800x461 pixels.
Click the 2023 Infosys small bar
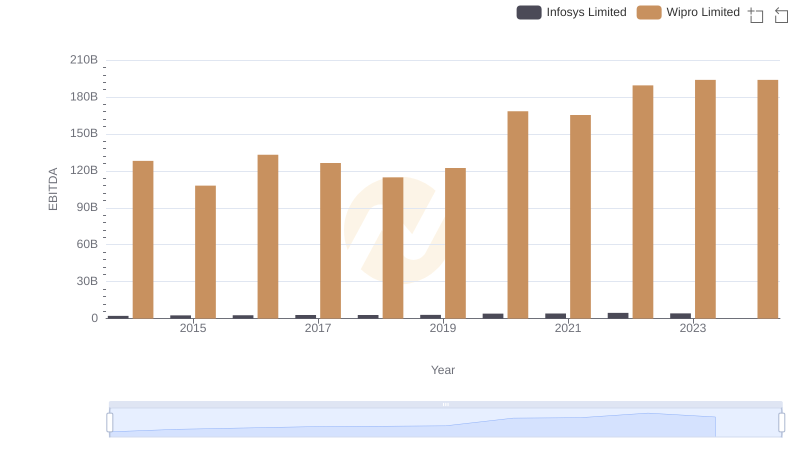click(680, 316)
